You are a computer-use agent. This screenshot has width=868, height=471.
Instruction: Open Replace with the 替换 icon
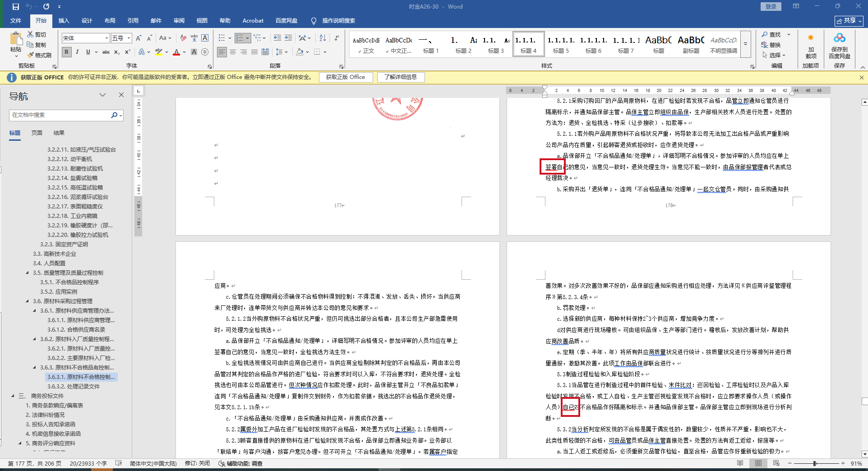coord(771,45)
